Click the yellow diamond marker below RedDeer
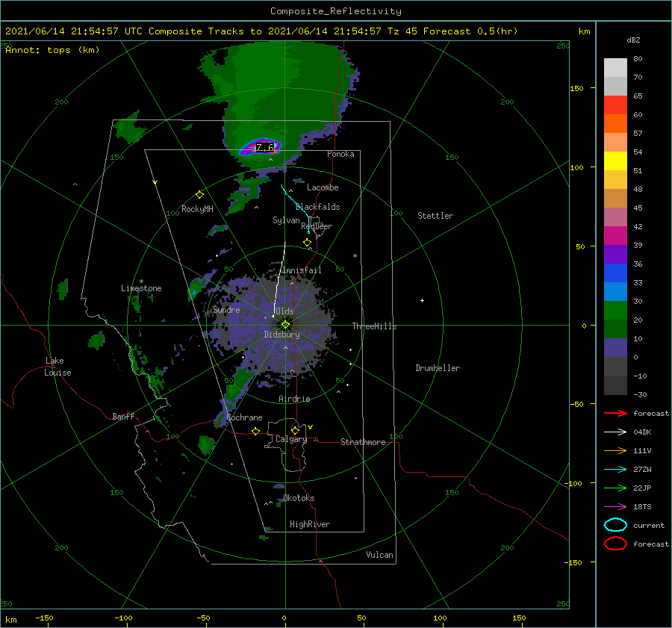672x628 pixels. point(307,243)
